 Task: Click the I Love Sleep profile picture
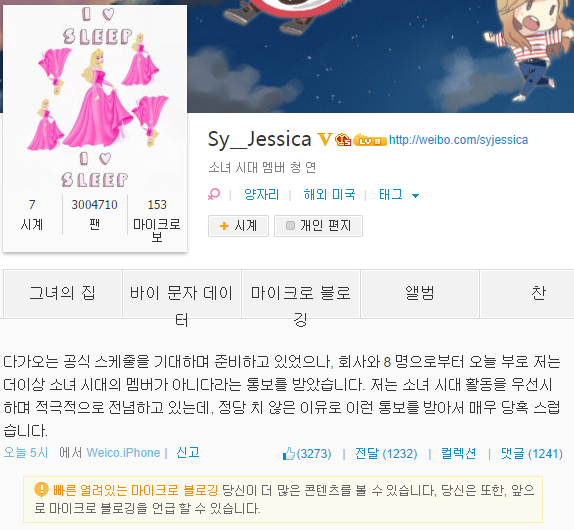[95, 98]
